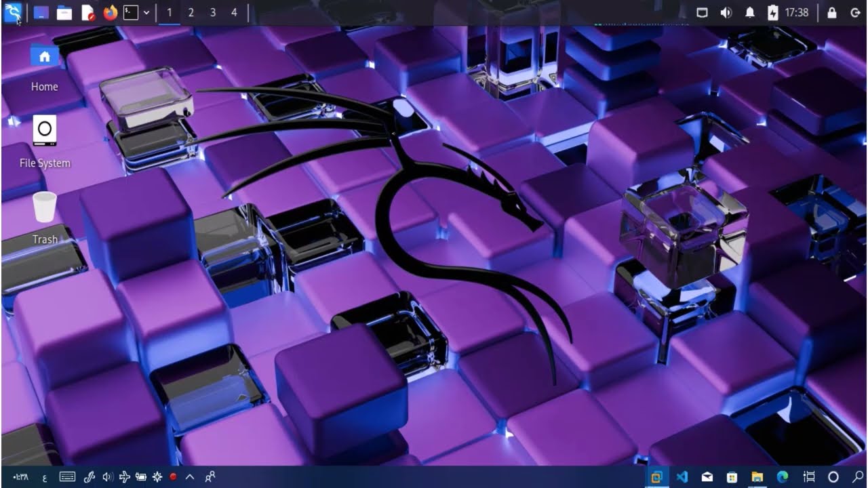The height and width of the screenshot is (488, 868).
Task: Click the pen input icon in taskbar
Action: [x=90, y=477]
